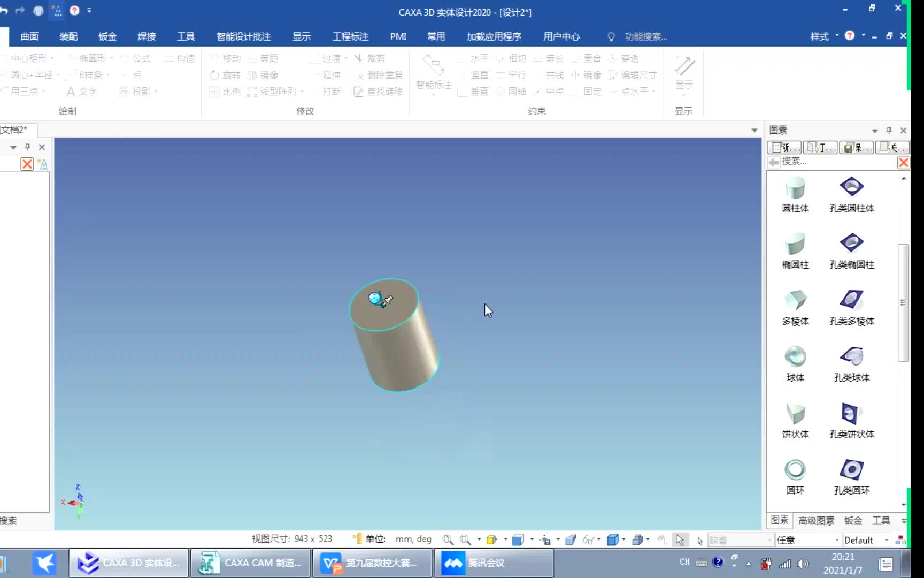Select the 孔类球体 hole sphere shape
This screenshot has height=578, width=924.
tap(851, 364)
